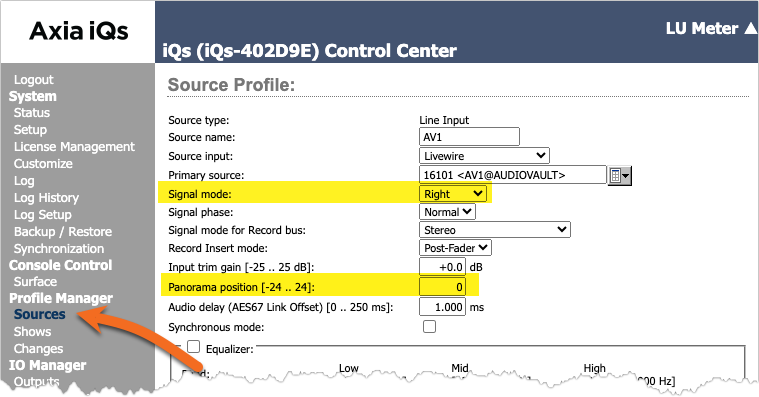
Task: Click the Source name field containing AV1
Action: [469, 137]
